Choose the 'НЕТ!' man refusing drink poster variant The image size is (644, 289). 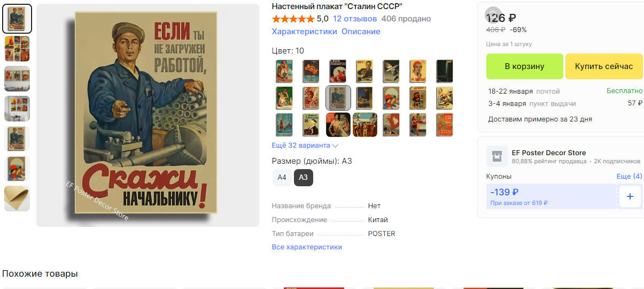point(364,71)
